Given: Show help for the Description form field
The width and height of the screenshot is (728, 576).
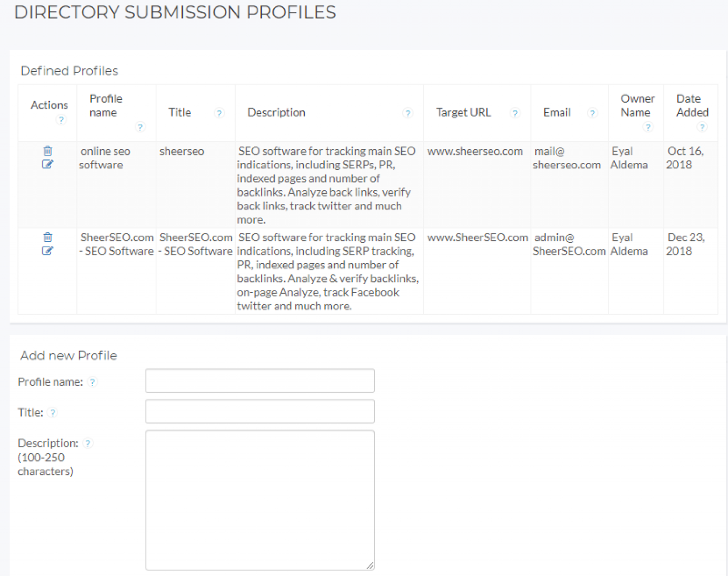Looking at the screenshot, I should coord(88,443).
